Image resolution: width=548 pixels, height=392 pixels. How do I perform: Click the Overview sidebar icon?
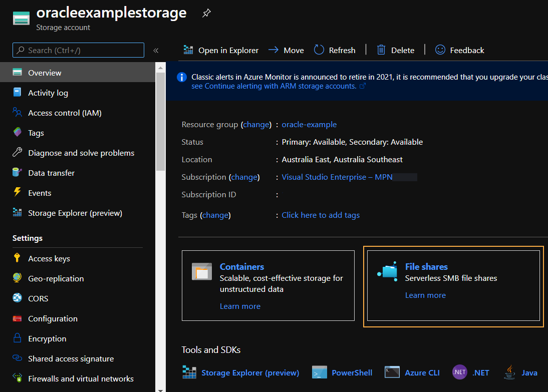(17, 72)
